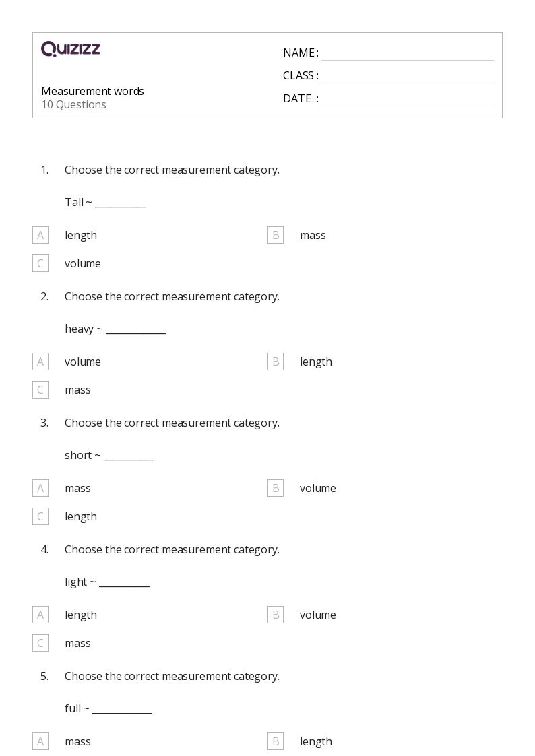The height and width of the screenshot is (756, 535).
Task: Choose option C mass for question 2
Action: pyautogui.click(x=40, y=390)
